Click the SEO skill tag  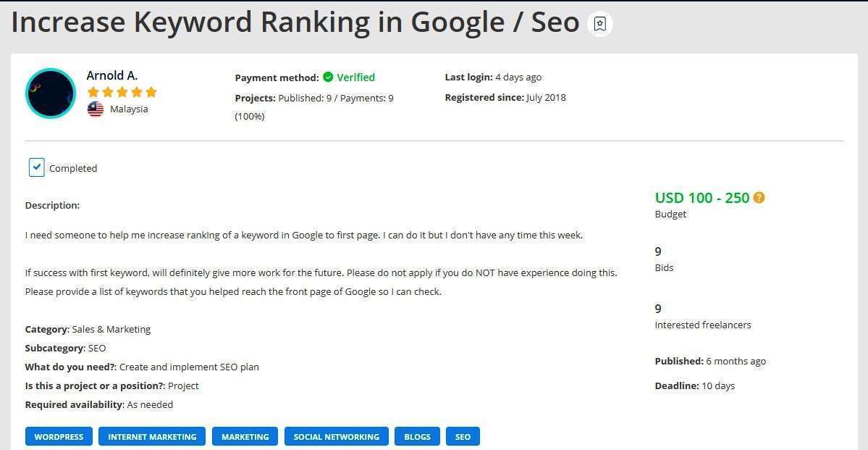[x=463, y=437]
